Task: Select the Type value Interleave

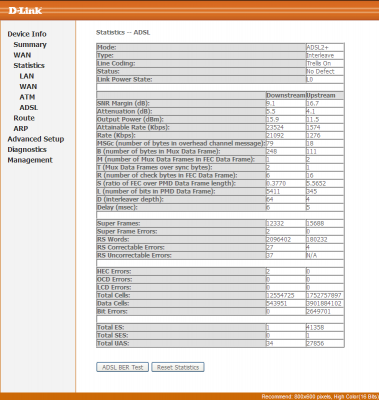Action: pyautogui.click(x=320, y=56)
